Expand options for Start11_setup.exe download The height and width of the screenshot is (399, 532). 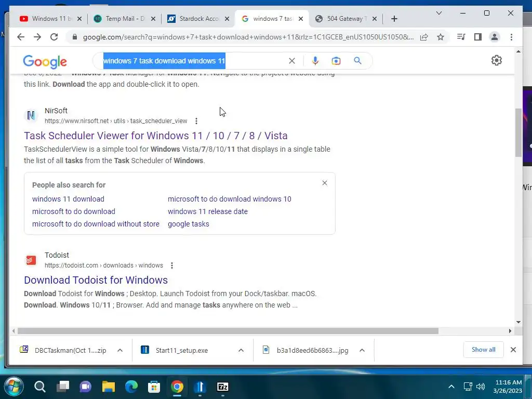[x=241, y=350]
